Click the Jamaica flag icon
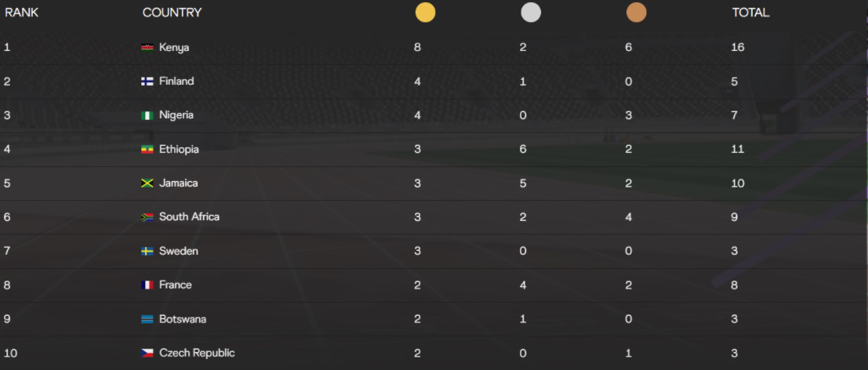Image resolution: width=868 pixels, height=370 pixels. pos(147,183)
